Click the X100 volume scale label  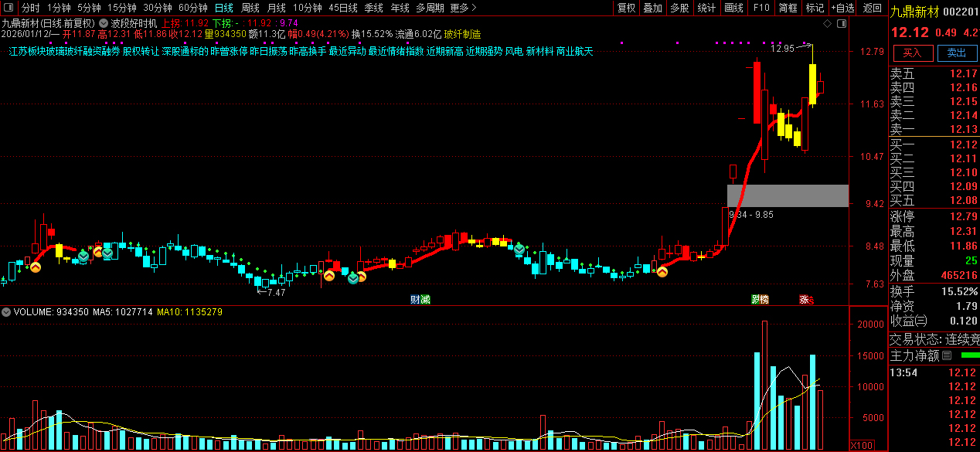coord(861,446)
